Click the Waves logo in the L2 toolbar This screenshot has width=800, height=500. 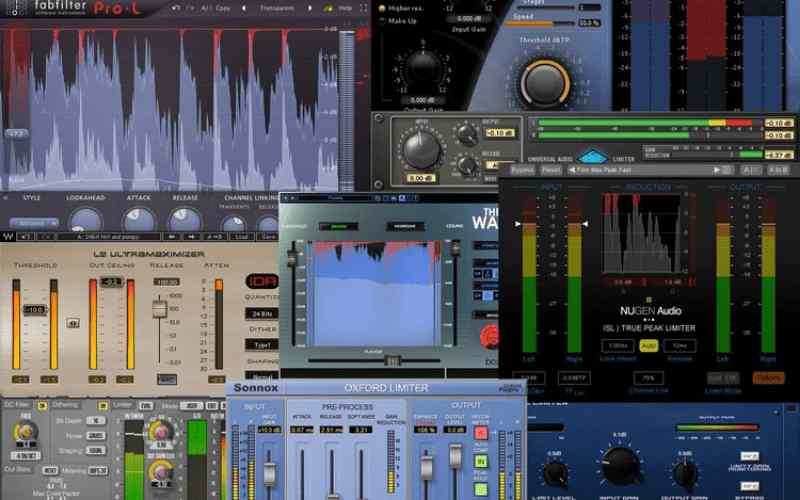pos(8,237)
